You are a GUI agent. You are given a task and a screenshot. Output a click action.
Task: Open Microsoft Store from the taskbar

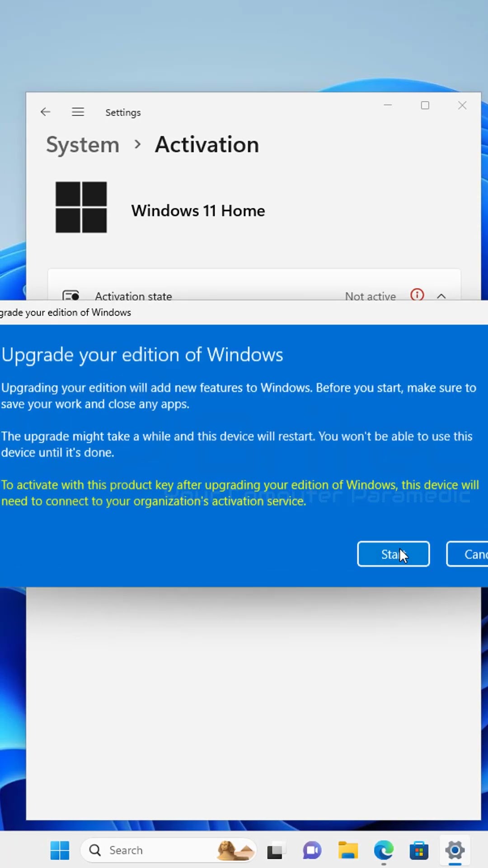pyautogui.click(x=419, y=850)
